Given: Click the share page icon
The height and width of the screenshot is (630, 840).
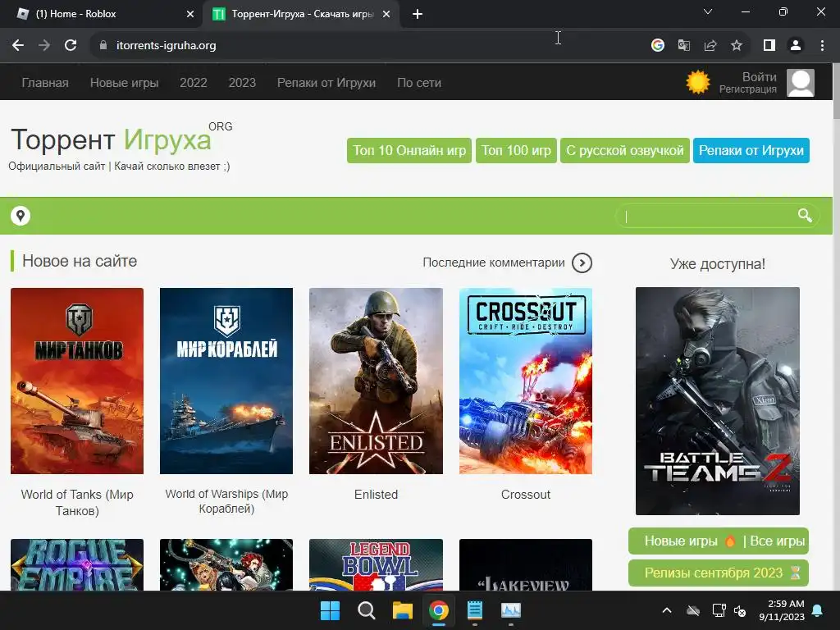Looking at the screenshot, I should coord(710,46).
